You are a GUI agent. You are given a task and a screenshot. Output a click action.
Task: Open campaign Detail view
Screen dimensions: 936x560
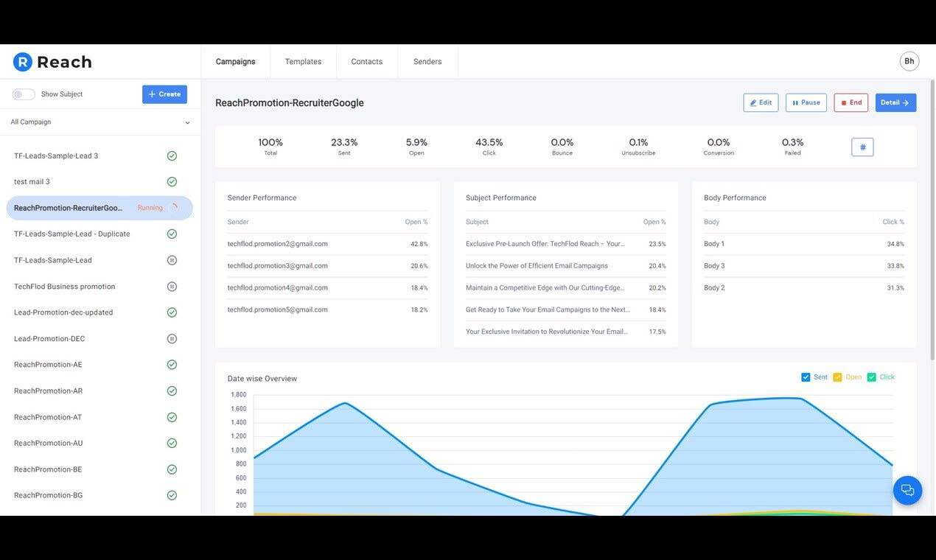895,102
